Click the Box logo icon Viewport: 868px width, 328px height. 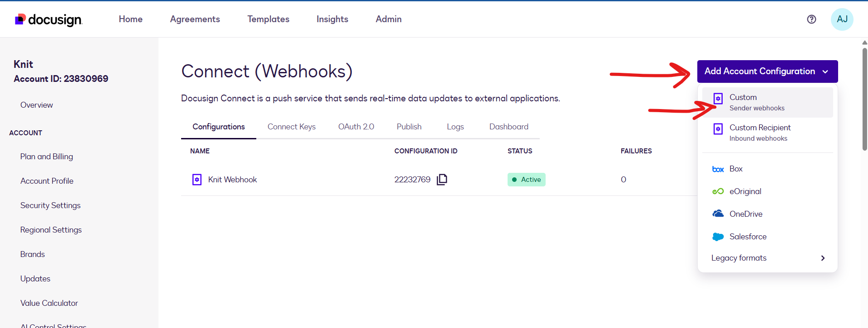click(718, 169)
